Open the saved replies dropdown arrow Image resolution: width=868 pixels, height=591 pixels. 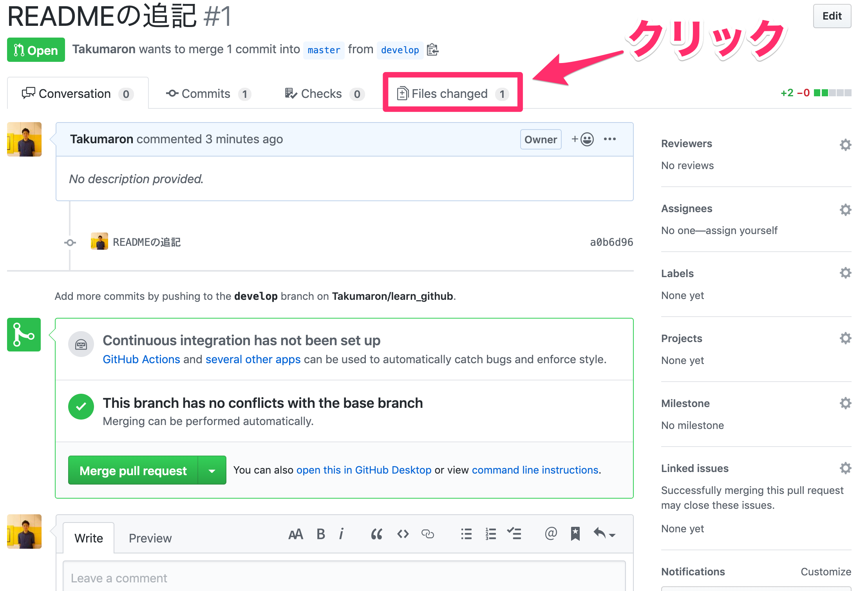click(x=604, y=533)
